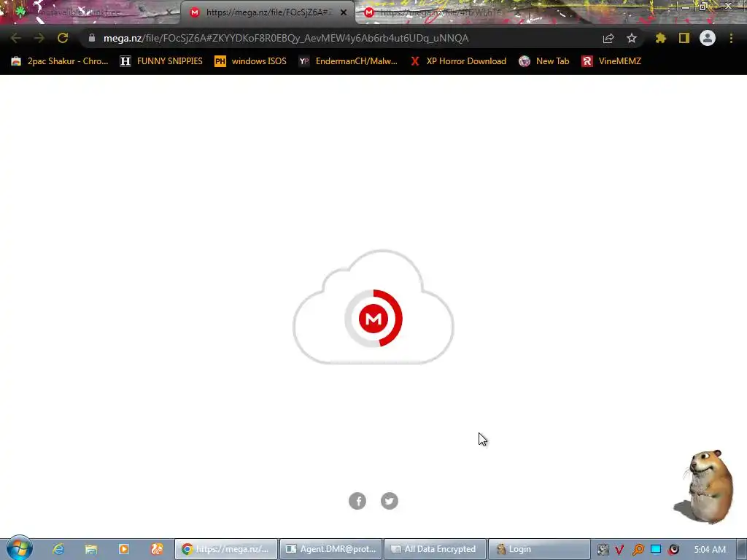747x560 pixels.
Task: Open the windows ISOS bookmark
Action: 251,61
